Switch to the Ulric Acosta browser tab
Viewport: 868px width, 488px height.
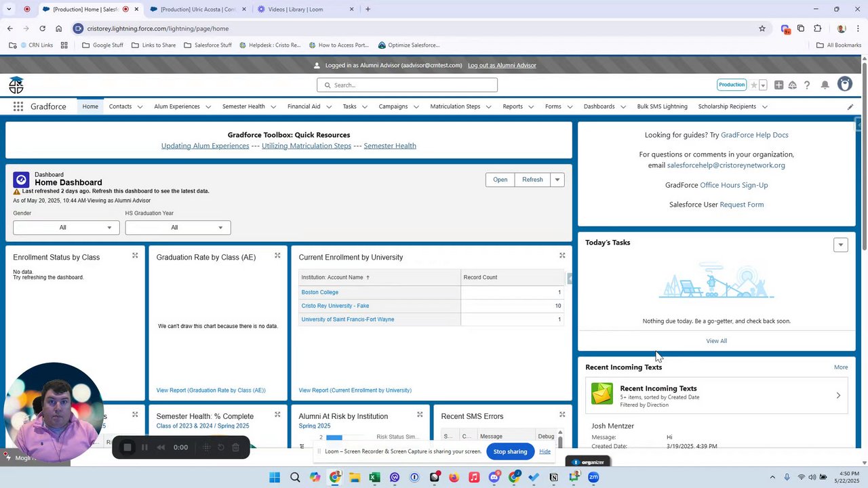(x=199, y=9)
